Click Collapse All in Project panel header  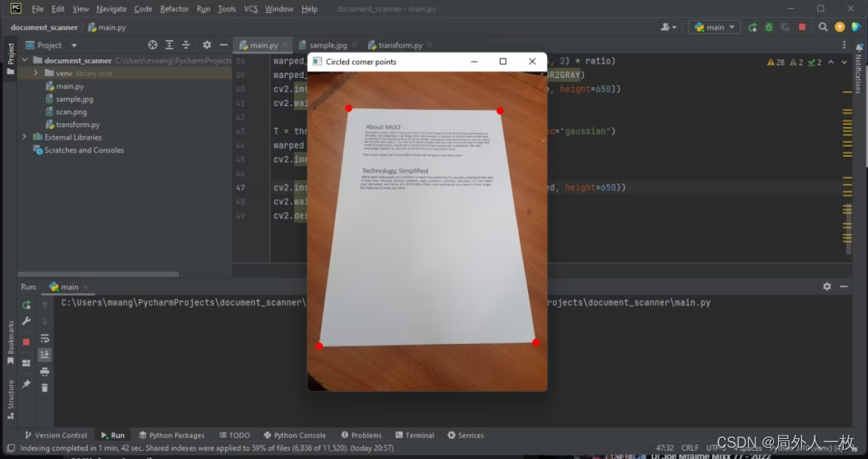[186, 45]
